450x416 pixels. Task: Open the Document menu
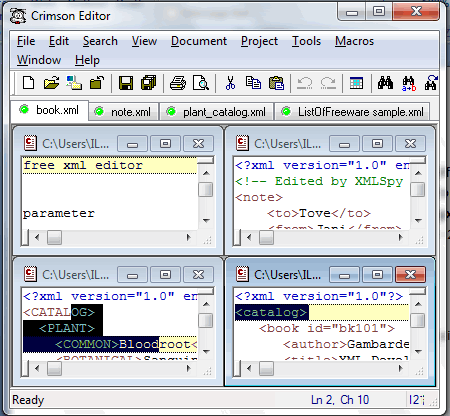[x=199, y=41]
